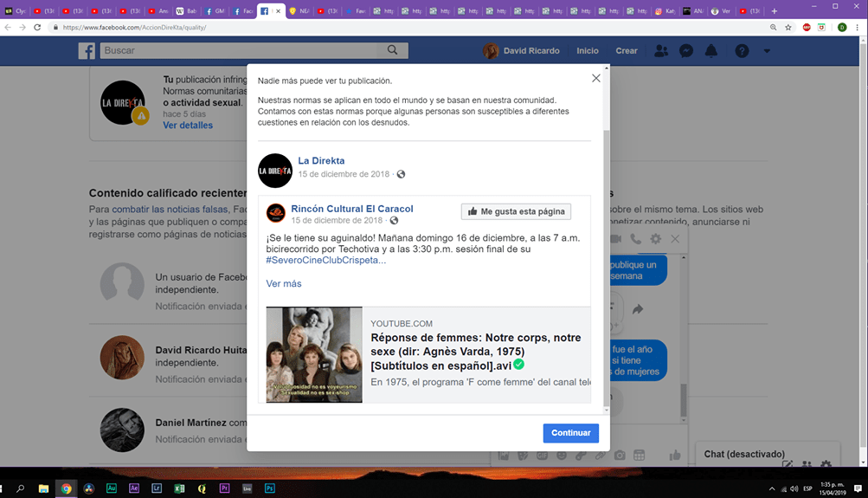Click the share arrow in the chat
This screenshot has width=868, height=498.
[x=638, y=309]
